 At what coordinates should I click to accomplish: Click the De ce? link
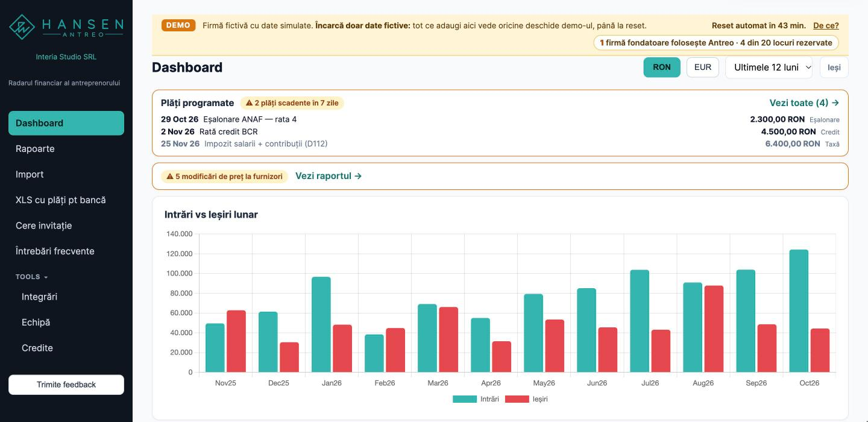pyautogui.click(x=826, y=25)
